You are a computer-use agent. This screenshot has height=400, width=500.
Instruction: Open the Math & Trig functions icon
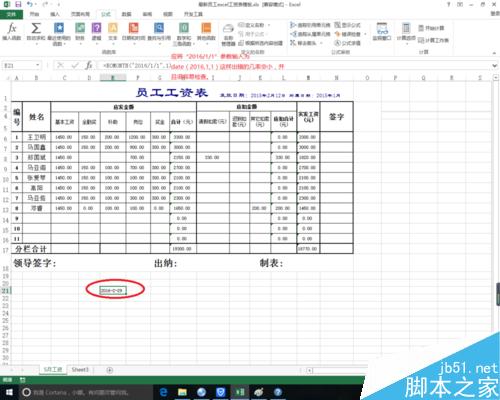pyautogui.click(x=184, y=33)
